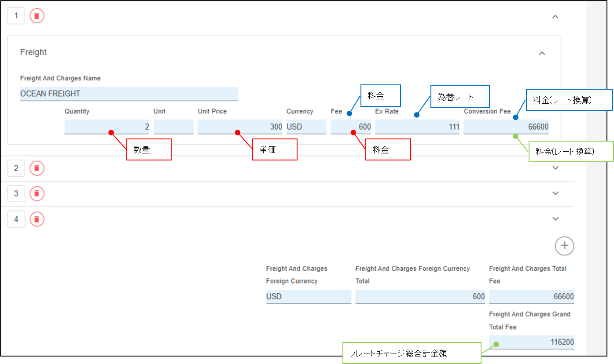Click the Freight And Charges Foreign Currency field
This screenshot has width=614, height=364.
309,297
